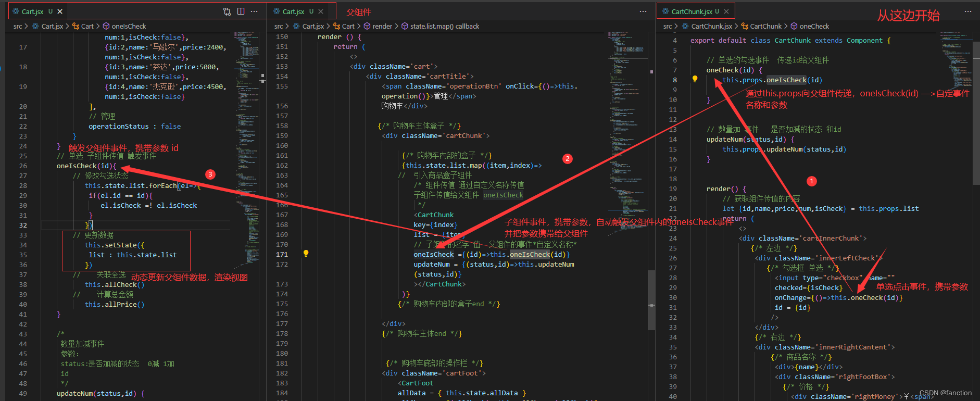
Task: Open CartChunk.jsx breadcrumb in right editor
Action: [x=707, y=26]
